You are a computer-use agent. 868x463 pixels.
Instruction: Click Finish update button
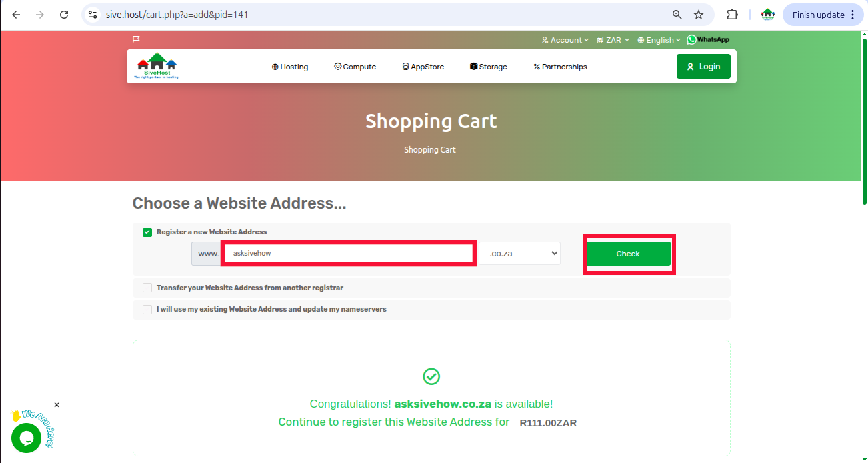[818, 15]
